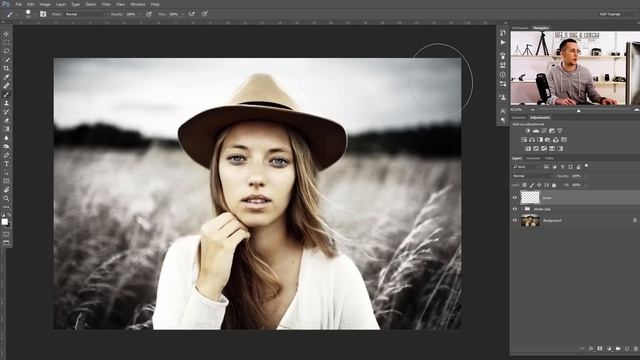Open the Filter menu

(x=106, y=4)
